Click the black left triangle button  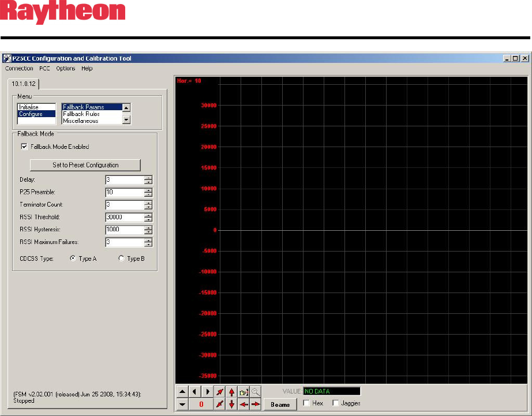[195, 392]
